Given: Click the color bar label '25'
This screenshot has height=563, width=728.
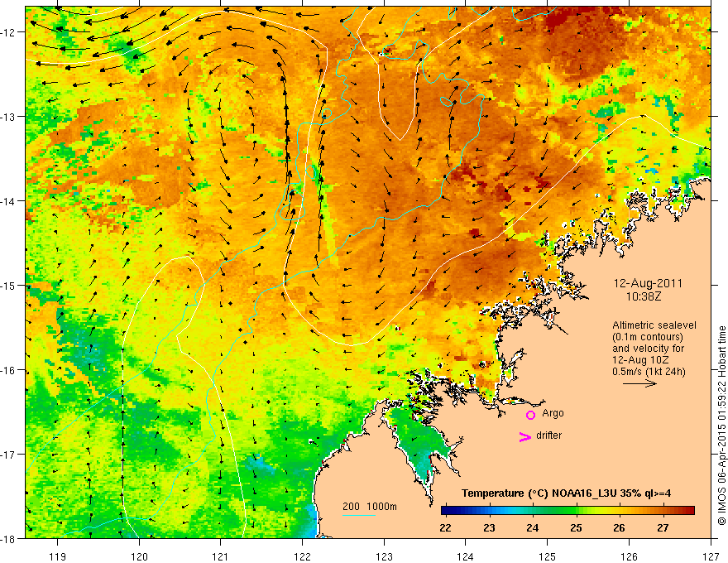Looking at the screenshot, I should click(x=576, y=528).
